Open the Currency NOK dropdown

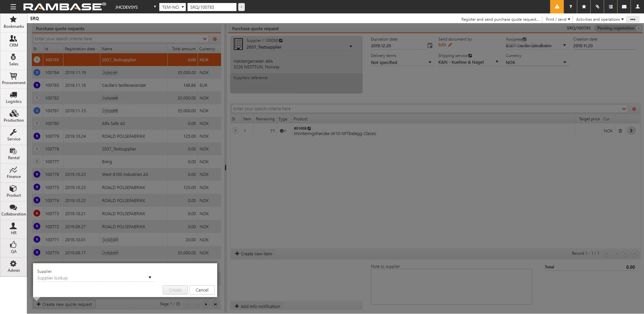(565, 62)
